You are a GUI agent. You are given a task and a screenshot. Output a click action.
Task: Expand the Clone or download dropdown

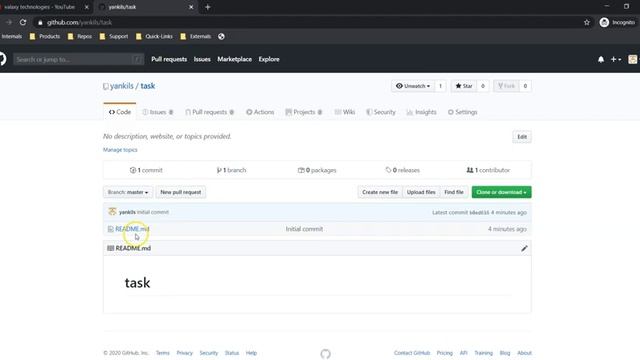[x=501, y=192]
